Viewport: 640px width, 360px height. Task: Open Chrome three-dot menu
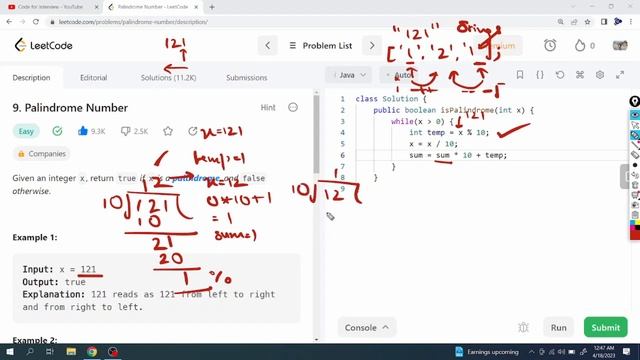point(631,22)
